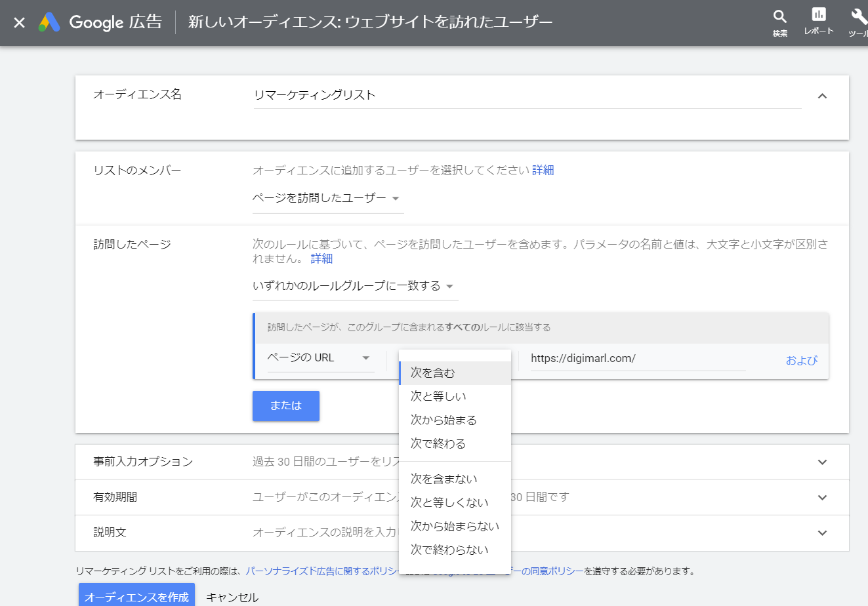Expand the 説明文 section
Screen dimensions: 868x606
(462, 533)
